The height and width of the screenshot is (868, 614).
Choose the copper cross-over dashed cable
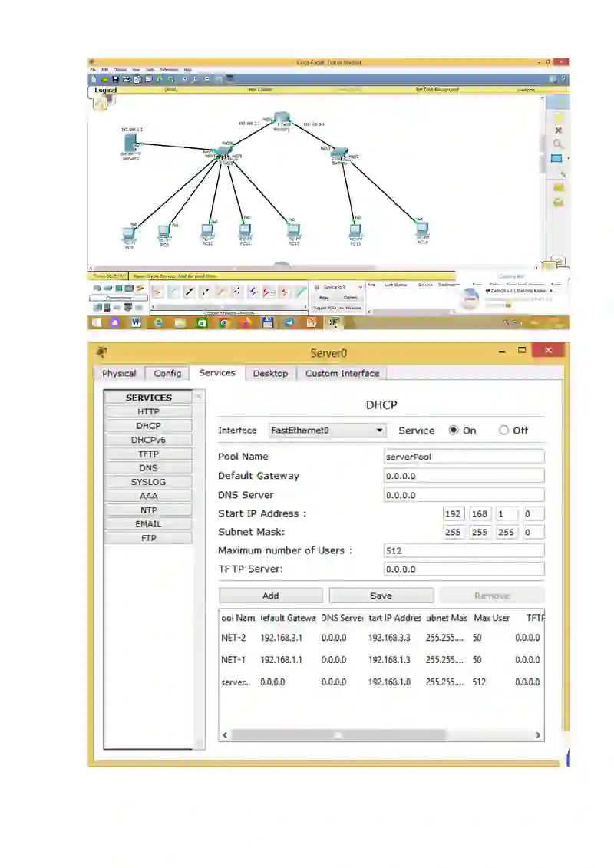pyautogui.click(x=206, y=292)
